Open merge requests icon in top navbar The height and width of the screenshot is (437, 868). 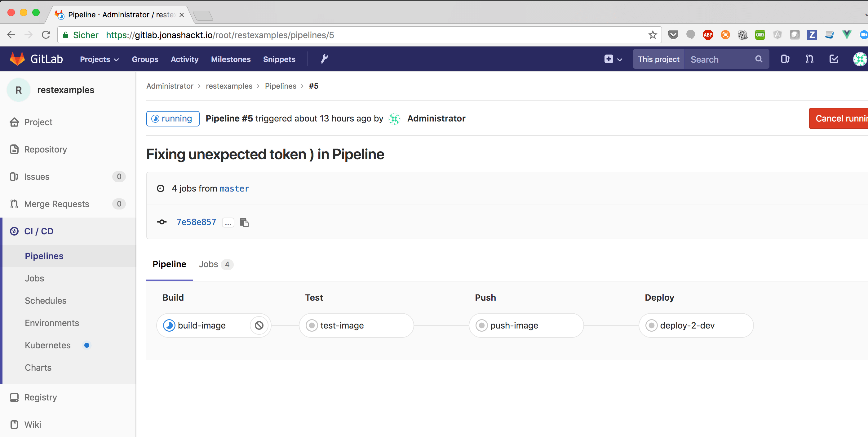809,59
